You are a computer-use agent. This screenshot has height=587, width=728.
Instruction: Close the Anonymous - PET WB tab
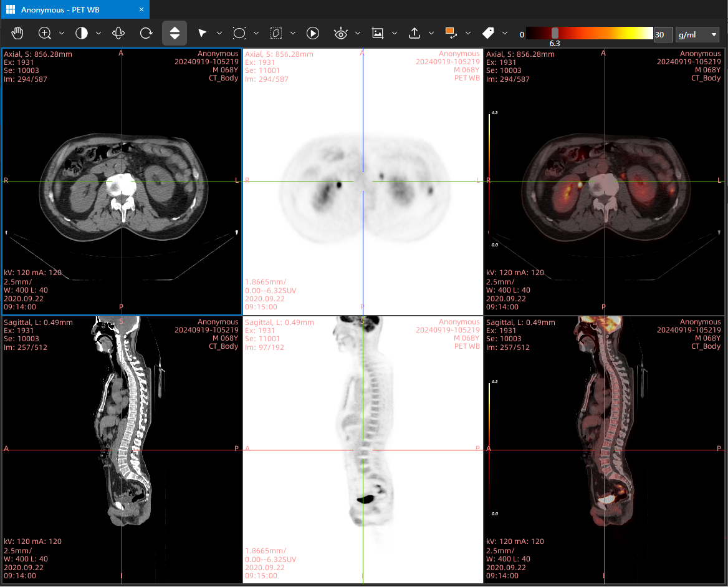pos(141,9)
